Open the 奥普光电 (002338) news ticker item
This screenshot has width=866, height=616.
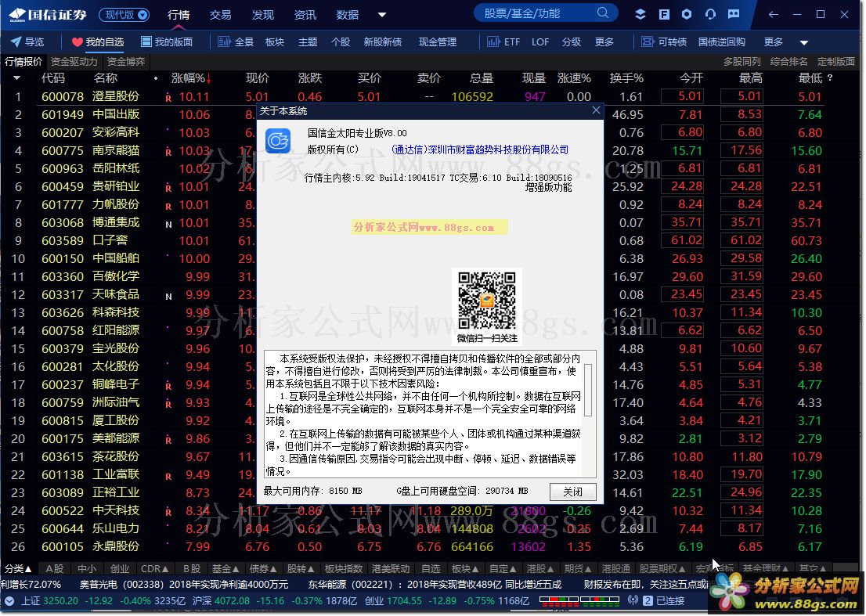pyautogui.click(x=184, y=585)
